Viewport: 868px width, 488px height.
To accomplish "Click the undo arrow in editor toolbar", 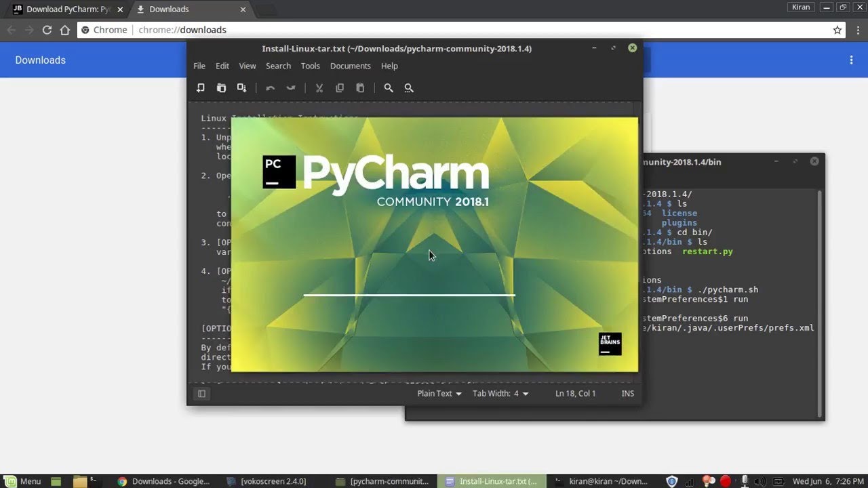I will [x=270, y=88].
